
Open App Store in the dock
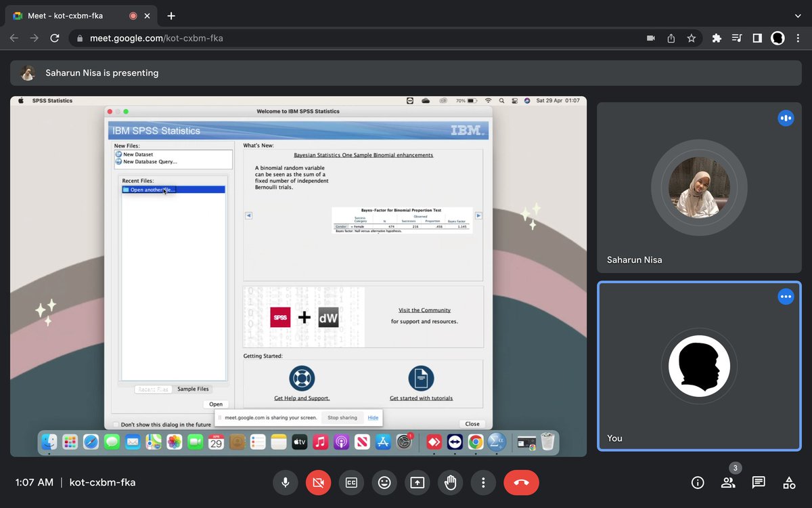click(x=384, y=442)
